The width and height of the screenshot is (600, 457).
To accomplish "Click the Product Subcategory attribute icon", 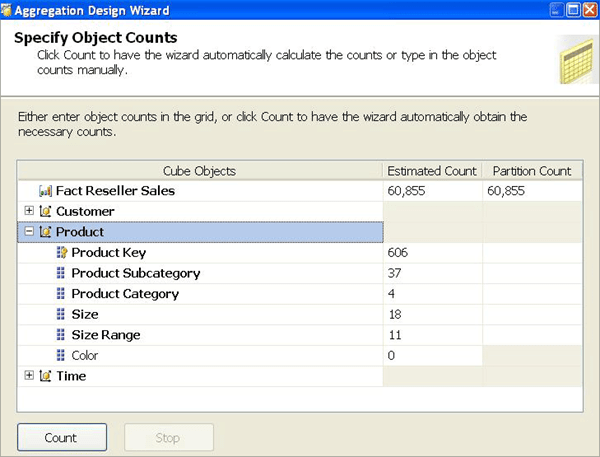I will coord(61,273).
